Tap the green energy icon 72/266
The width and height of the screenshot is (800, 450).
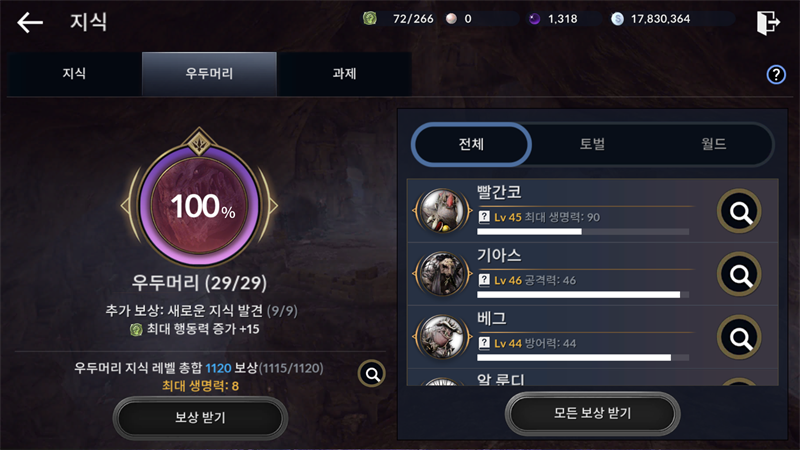[x=370, y=19]
